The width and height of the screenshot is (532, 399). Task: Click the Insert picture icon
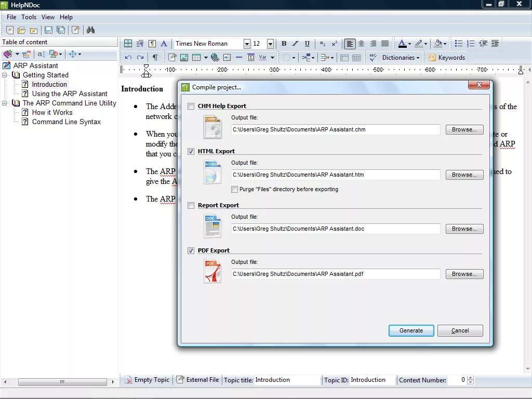(x=184, y=57)
